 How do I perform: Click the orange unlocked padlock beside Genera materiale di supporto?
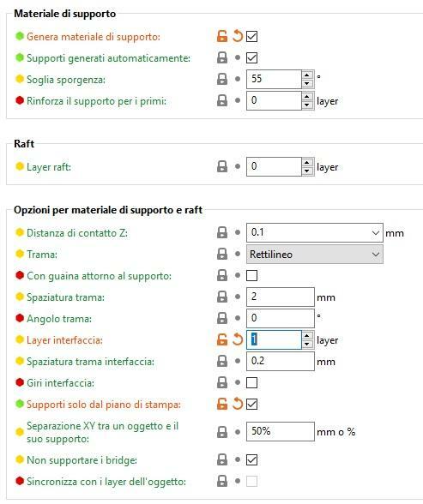tap(222, 36)
